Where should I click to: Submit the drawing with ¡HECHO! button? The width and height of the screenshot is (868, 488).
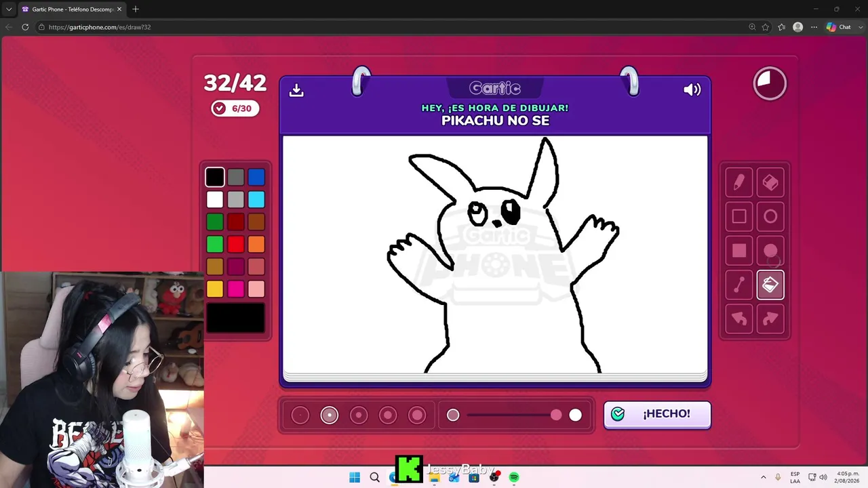[657, 414]
